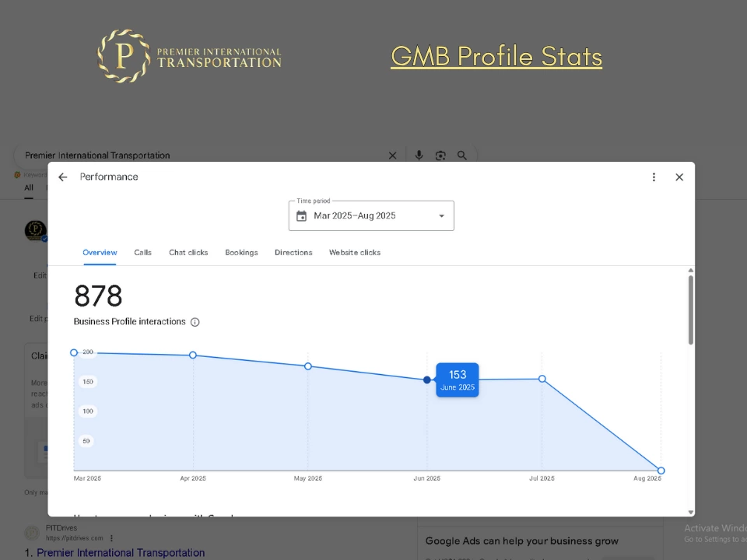Click the PITDrives site favicon
The width and height of the screenshot is (747, 560).
tap(32, 533)
